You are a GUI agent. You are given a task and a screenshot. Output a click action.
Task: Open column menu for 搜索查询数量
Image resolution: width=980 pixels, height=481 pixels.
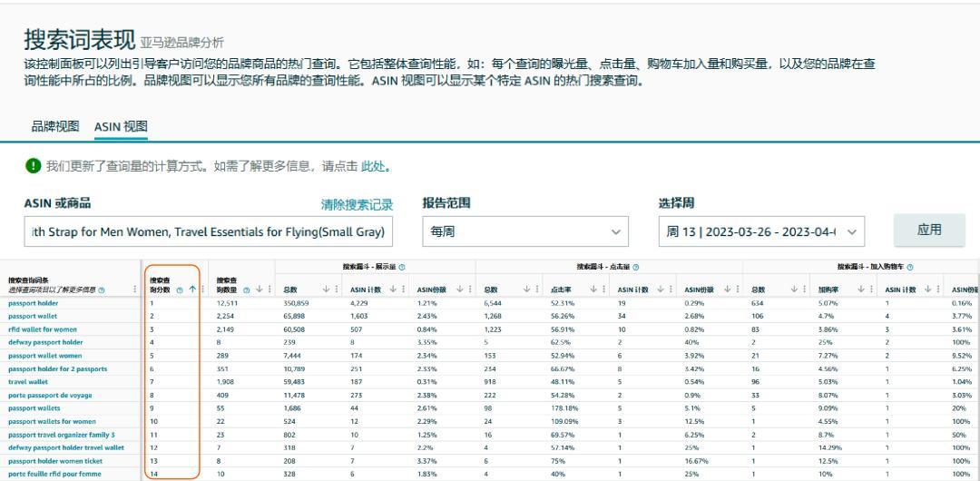point(269,289)
